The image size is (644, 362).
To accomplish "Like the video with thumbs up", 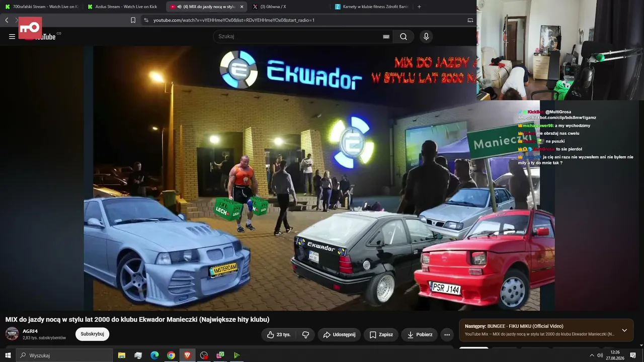I will (279, 334).
